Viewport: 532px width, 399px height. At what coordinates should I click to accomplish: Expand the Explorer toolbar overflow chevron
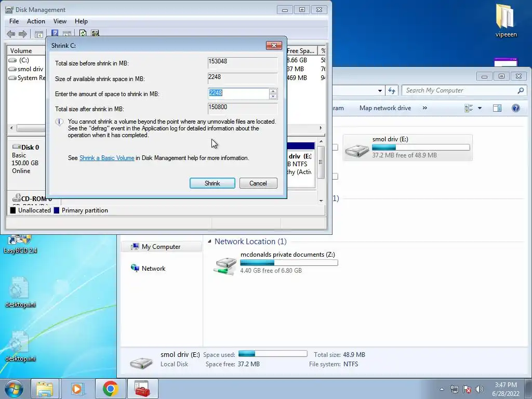[x=425, y=108]
